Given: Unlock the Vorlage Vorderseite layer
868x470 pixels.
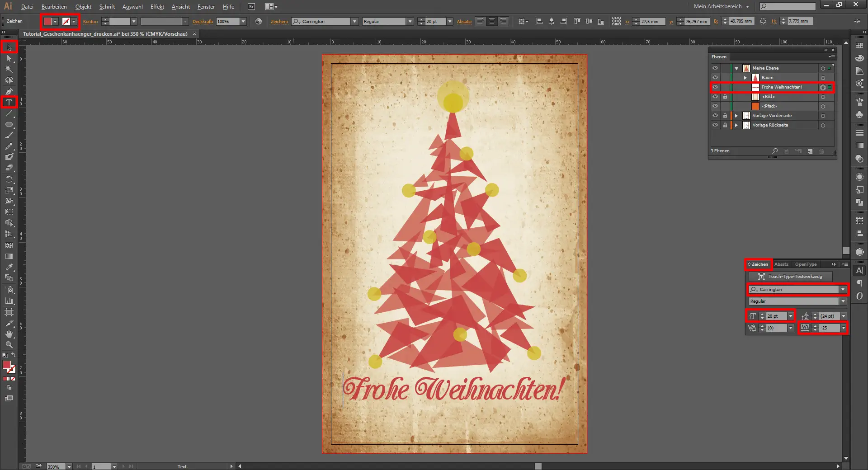Looking at the screenshot, I should point(725,116).
